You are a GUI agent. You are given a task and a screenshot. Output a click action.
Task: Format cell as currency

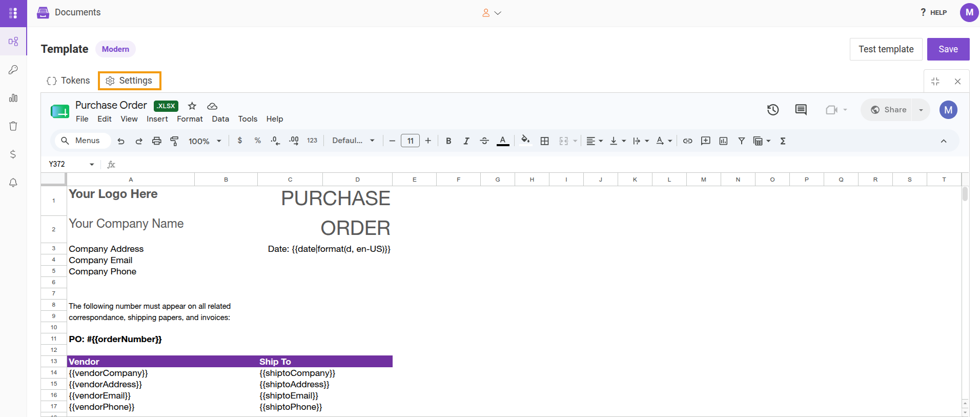(240, 141)
